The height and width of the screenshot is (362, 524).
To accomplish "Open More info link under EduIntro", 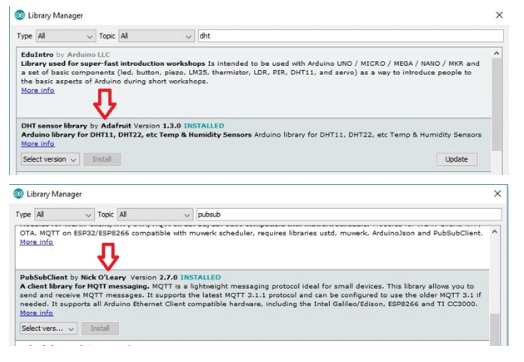I will [38, 90].
